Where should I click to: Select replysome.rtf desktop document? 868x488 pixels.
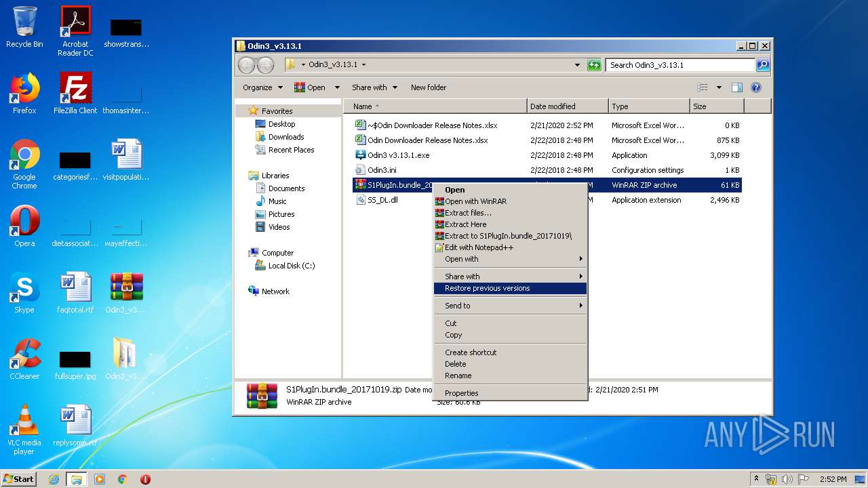[75, 426]
